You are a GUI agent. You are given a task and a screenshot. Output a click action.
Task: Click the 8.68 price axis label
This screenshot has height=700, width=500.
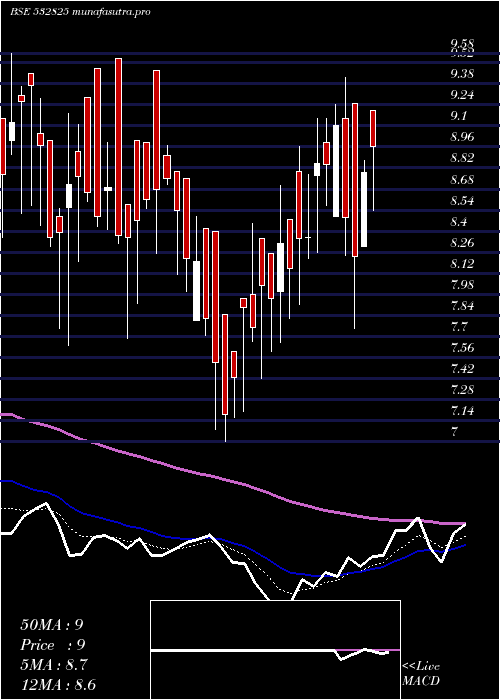(463, 179)
